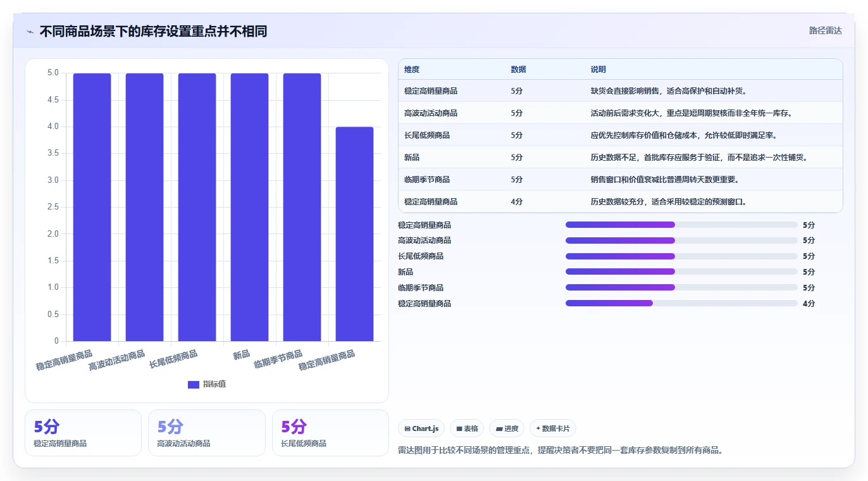The width and height of the screenshot is (868, 481).
Task: Click the 高波动活动商品 x-axis label under the chart
Action: pyautogui.click(x=117, y=360)
